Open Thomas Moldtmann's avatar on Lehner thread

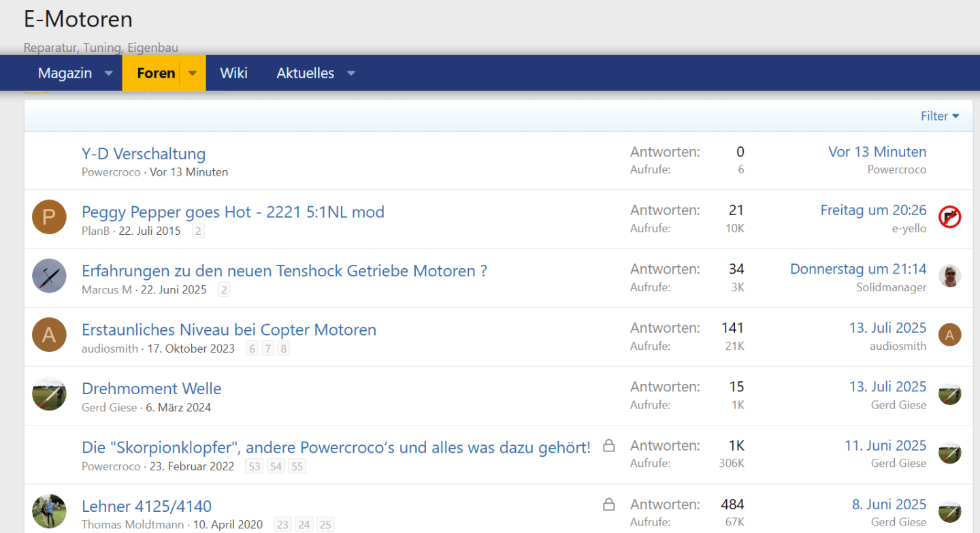(49, 511)
